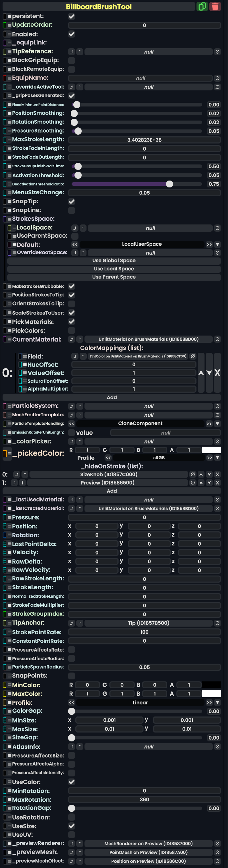228x868 pixels.
Task: Click Add under the ColorMappings list
Action: (112, 398)
